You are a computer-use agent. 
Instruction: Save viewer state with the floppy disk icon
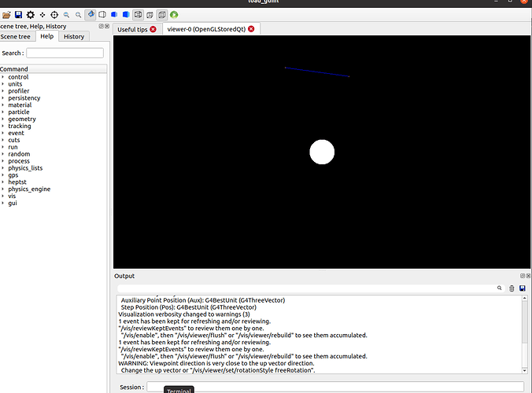18,15
